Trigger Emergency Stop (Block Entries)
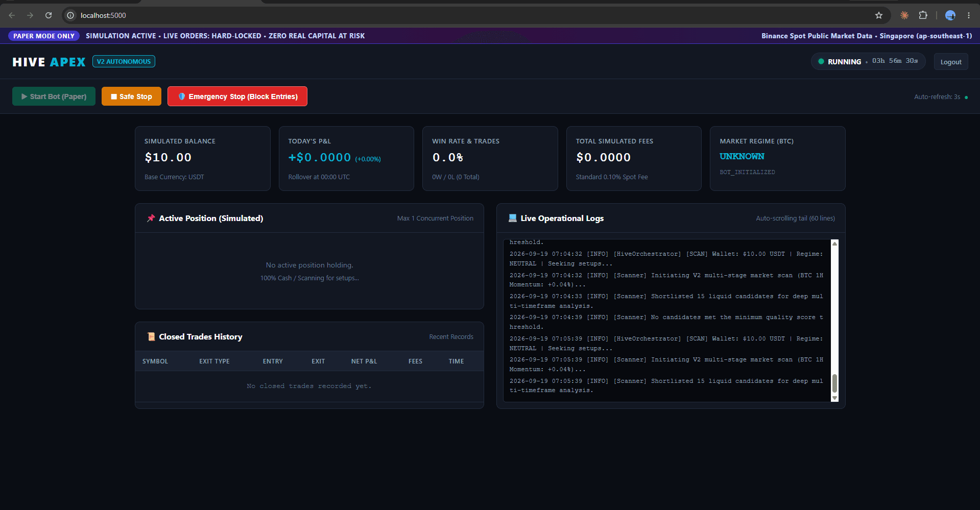The width and height of the screenshot is (980, 510). click(x=237, y=96)
